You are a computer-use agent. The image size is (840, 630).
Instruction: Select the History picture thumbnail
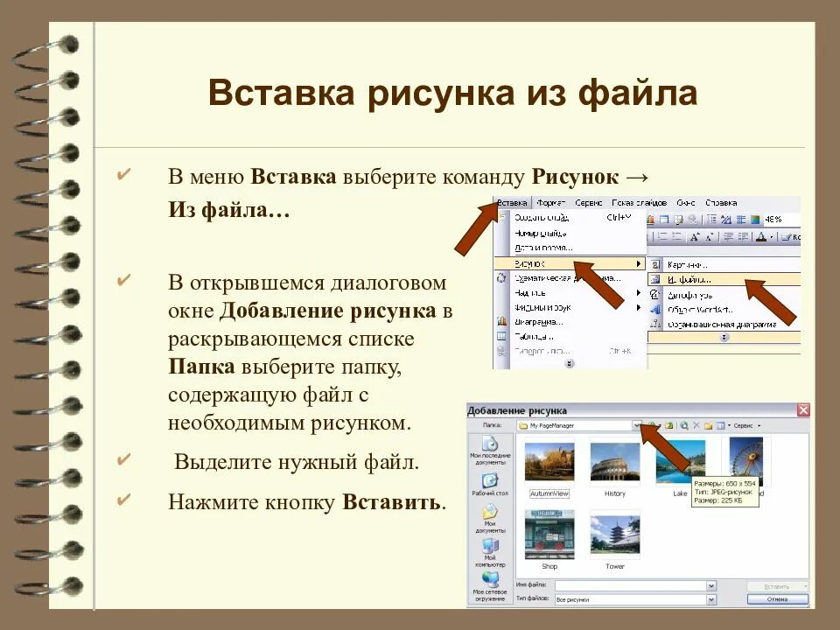[615, 464]
